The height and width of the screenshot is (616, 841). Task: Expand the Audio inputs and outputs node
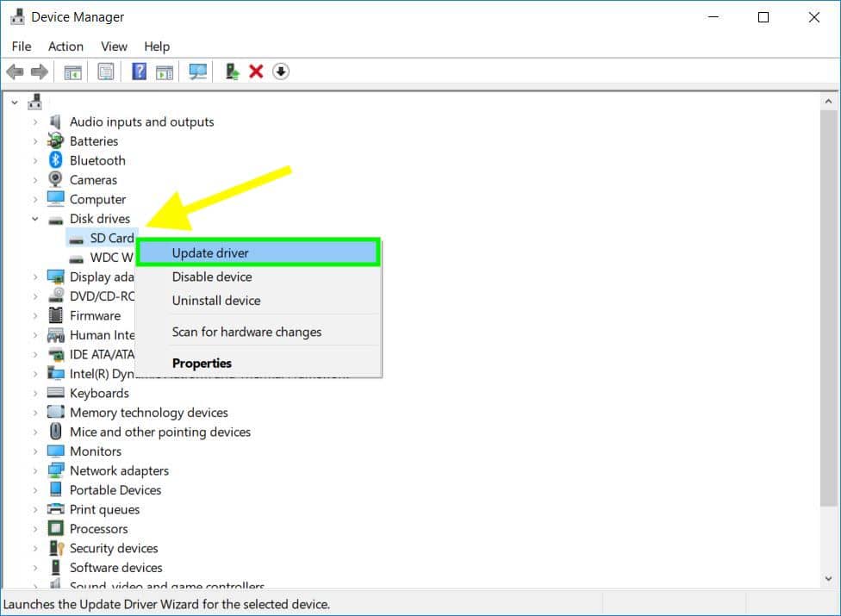tap(35, 122)
